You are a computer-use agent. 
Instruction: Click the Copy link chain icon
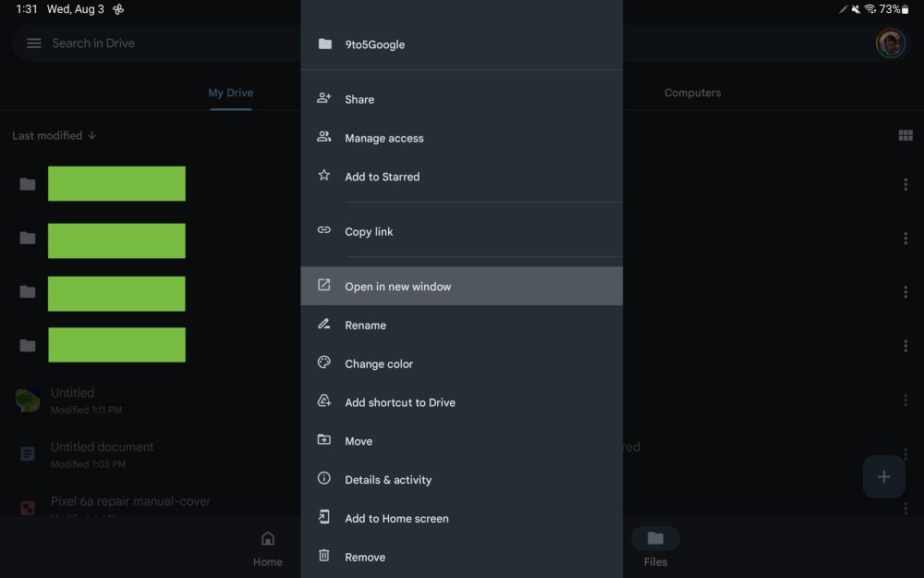tap(324, 230)
